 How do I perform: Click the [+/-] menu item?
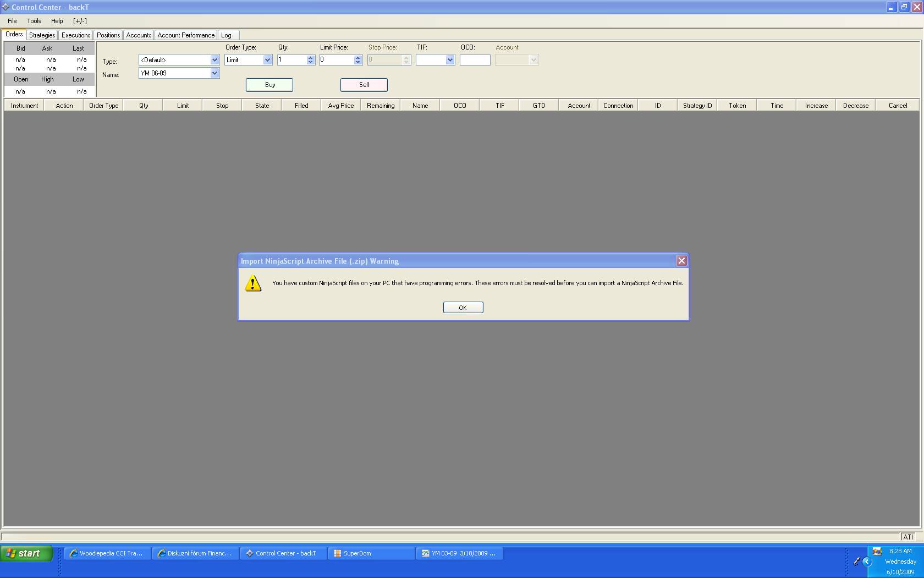(80, 21)
